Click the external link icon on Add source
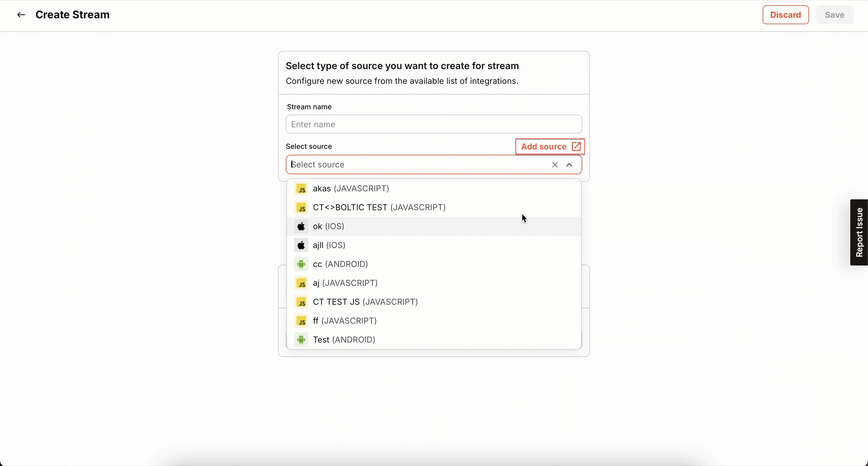This screenshot has height=466, width=868. tap(576, 146)
